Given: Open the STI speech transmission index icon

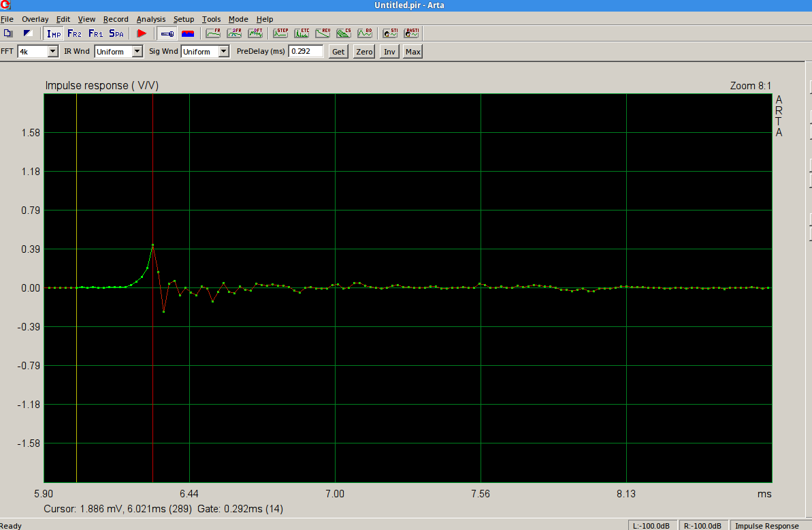Looking at the screenshot, I should click(390, 33).
